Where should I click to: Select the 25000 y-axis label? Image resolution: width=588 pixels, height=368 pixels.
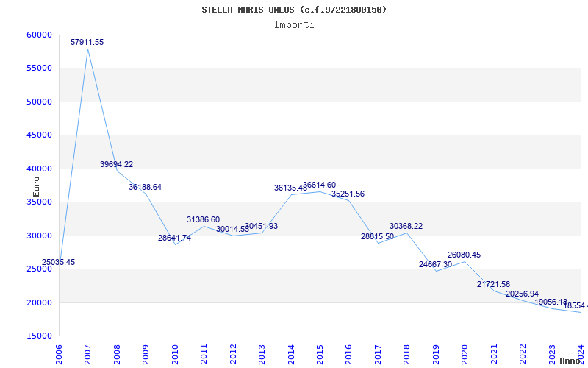(x=39, y=269)
